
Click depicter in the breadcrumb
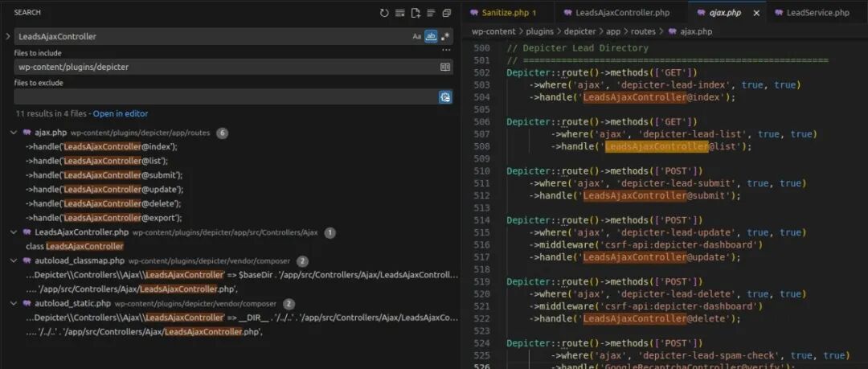[x=580, y=31]
